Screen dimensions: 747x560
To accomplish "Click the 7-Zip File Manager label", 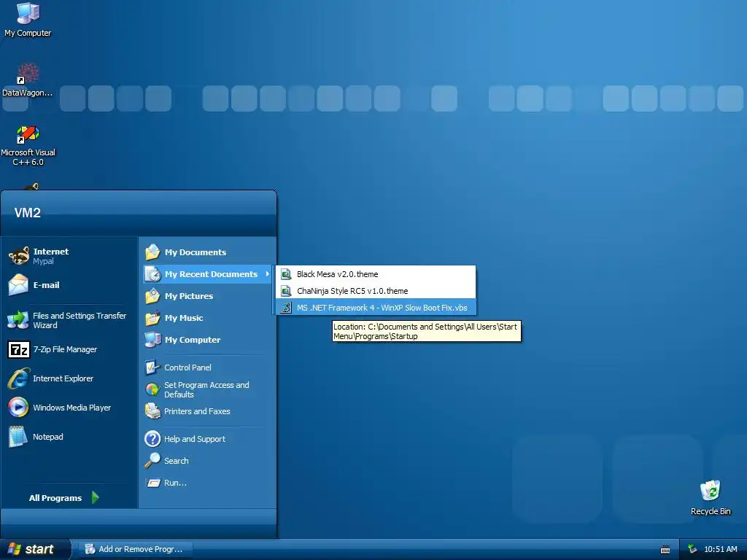I will coord(65,349).
